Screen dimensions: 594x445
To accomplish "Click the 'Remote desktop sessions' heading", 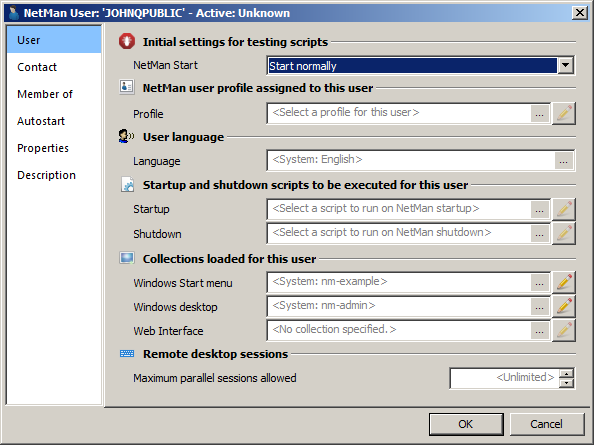I will coord(216,354).
